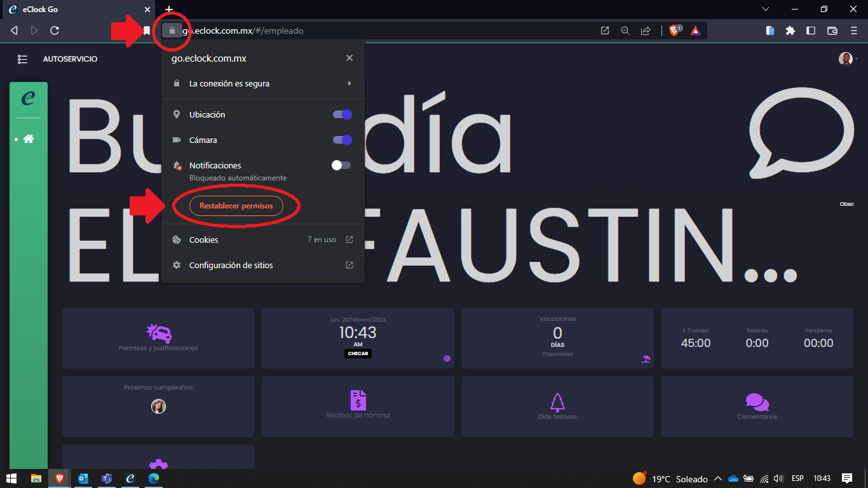The height and width of the screenshot is (488, 868).
Task: Click the fingerprint icon in clock card
Action: (447, 359)
